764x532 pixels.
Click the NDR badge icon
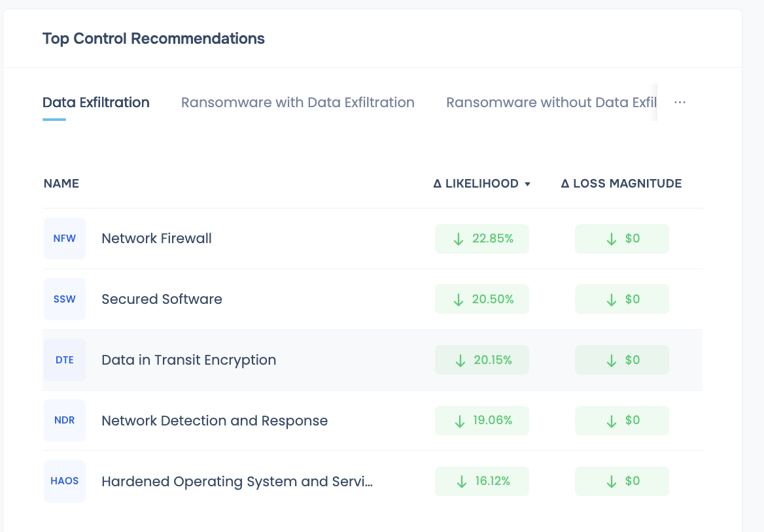(65, 420)
